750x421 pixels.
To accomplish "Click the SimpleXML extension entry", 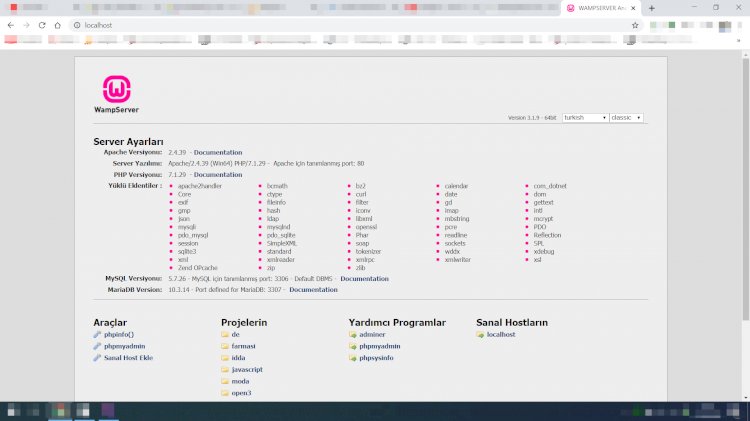I will coord(282,244).
